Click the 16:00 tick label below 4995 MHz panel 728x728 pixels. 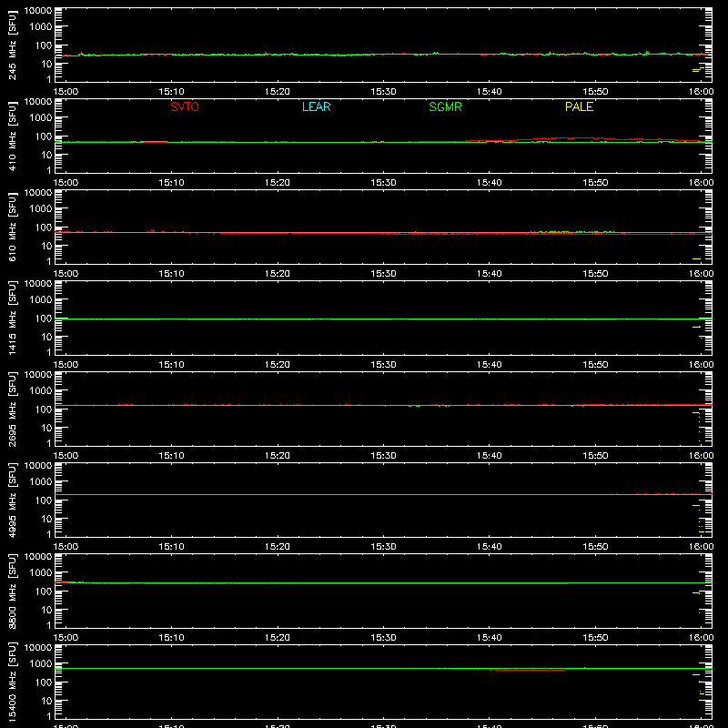[701, 547]
